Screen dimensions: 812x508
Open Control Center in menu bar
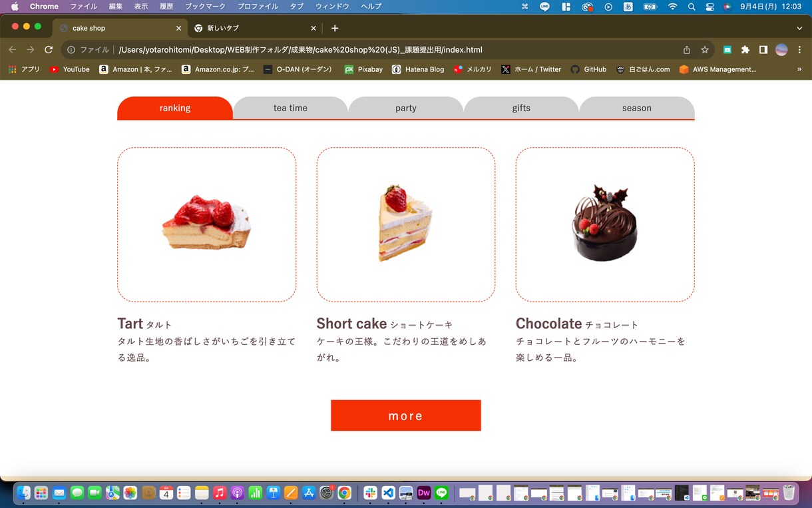click(x=710, y=7)
